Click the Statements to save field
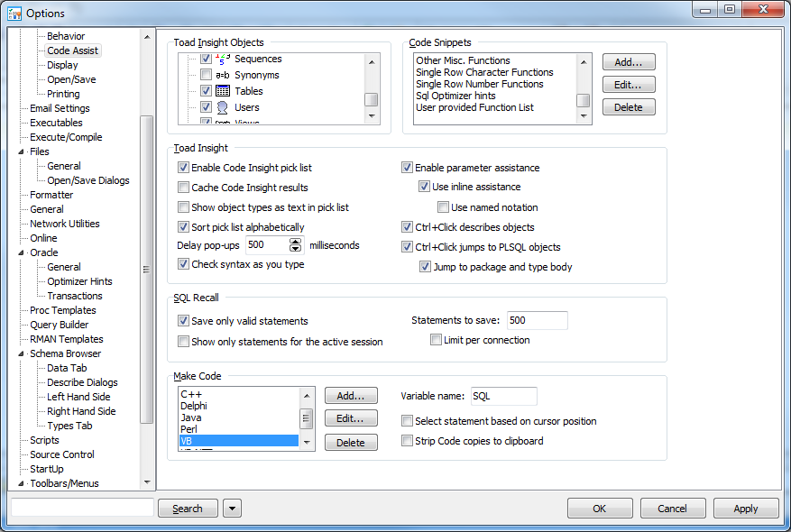 (x=538, y=320)
